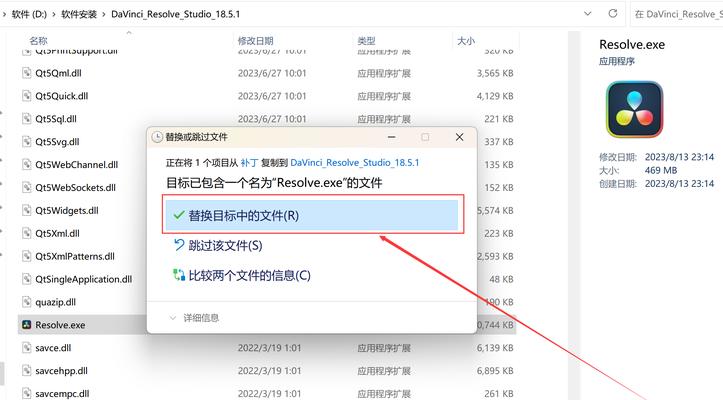Click Qt5Qml.dll file icon

tap(27, 73)
